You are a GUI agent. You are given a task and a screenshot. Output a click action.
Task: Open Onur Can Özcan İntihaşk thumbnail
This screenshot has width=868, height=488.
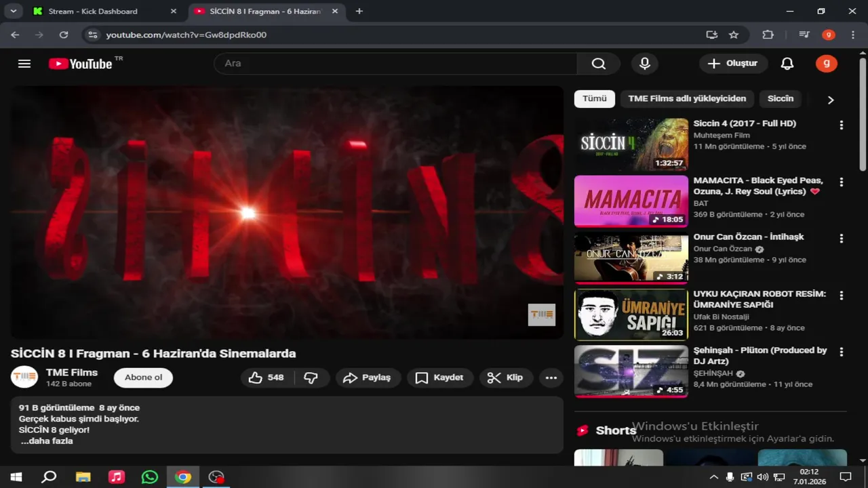pos(631,258)
